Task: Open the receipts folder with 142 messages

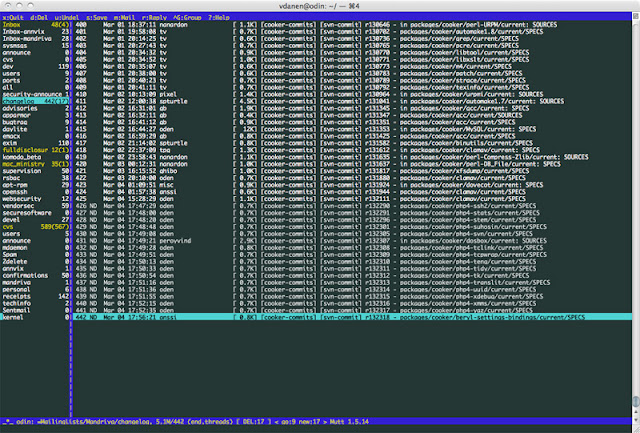Action: pos(35,297)
